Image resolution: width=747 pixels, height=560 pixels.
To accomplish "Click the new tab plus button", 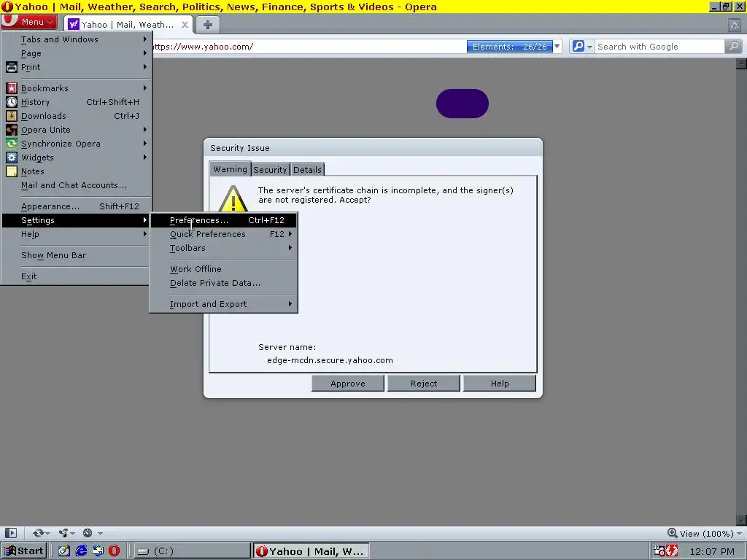I will coord(208,25).
